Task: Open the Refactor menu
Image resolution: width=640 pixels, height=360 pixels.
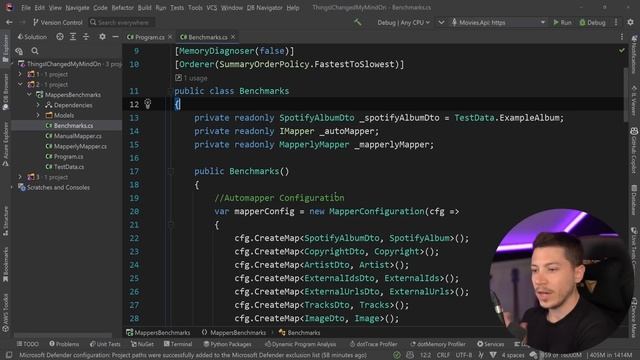Action: click(x=122, y=8)
